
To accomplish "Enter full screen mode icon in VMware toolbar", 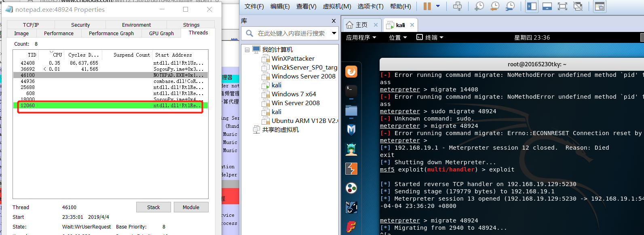I will click(562, 6).
